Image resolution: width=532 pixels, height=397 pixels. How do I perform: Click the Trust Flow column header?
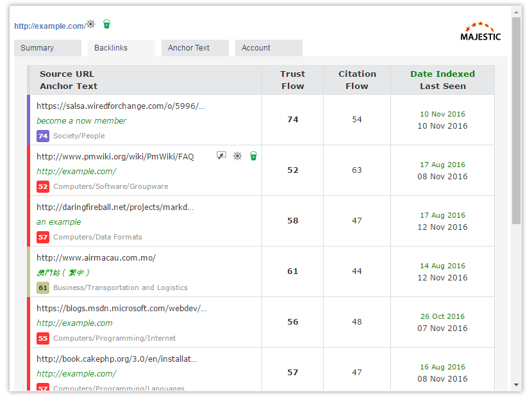[292, 80]
